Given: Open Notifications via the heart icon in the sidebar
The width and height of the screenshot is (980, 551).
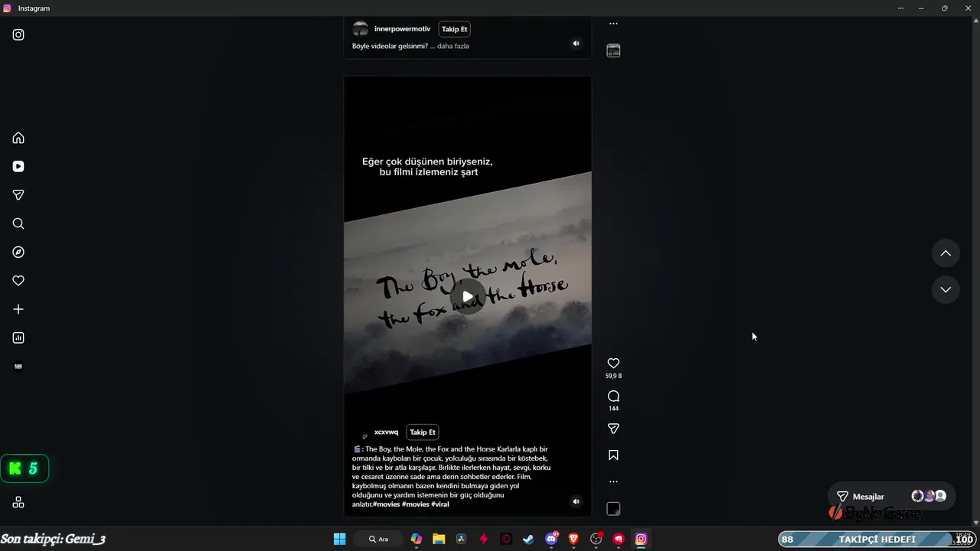Looking at the screenshot, I should tap(18, 281).
